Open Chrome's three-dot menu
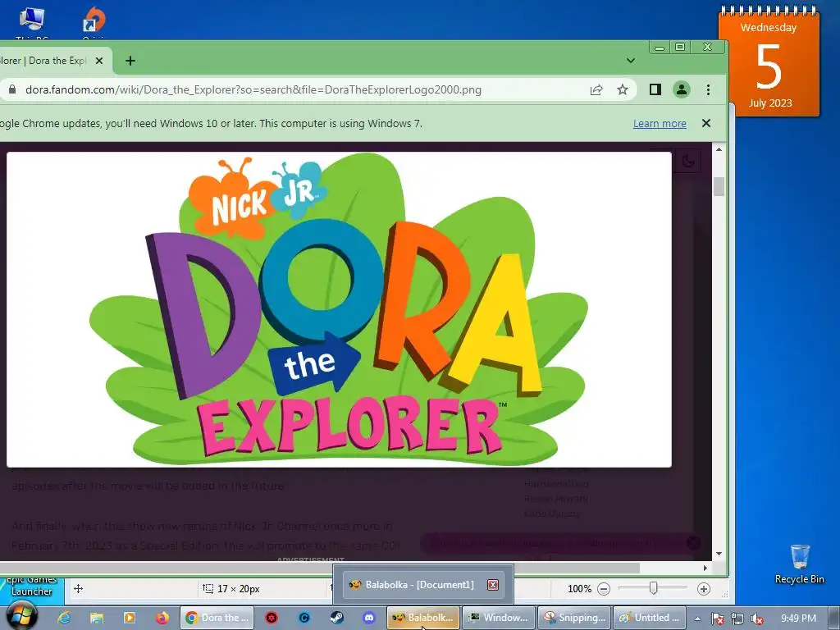 [x=708, y=90]
